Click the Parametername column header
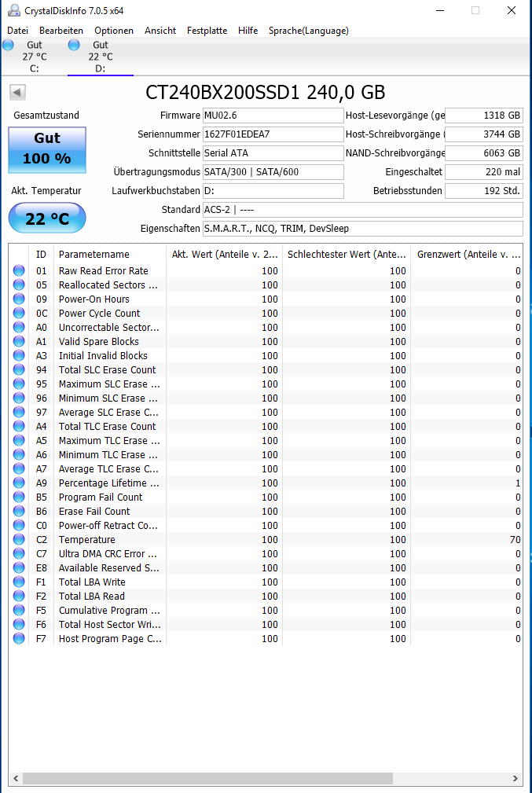 coord(110,255)
